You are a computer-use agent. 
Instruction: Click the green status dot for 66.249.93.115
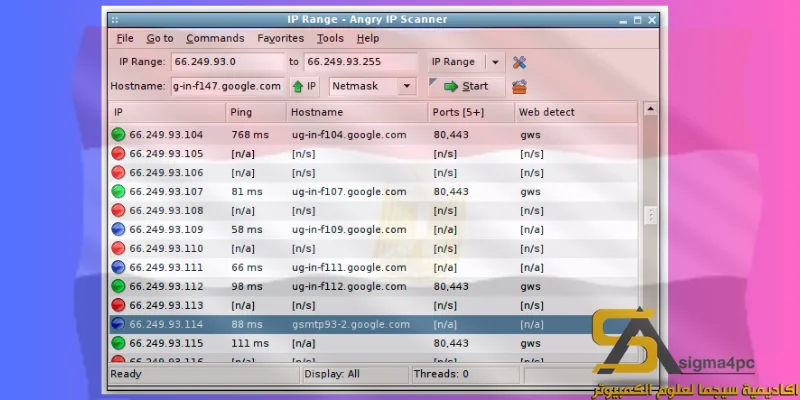118,343
